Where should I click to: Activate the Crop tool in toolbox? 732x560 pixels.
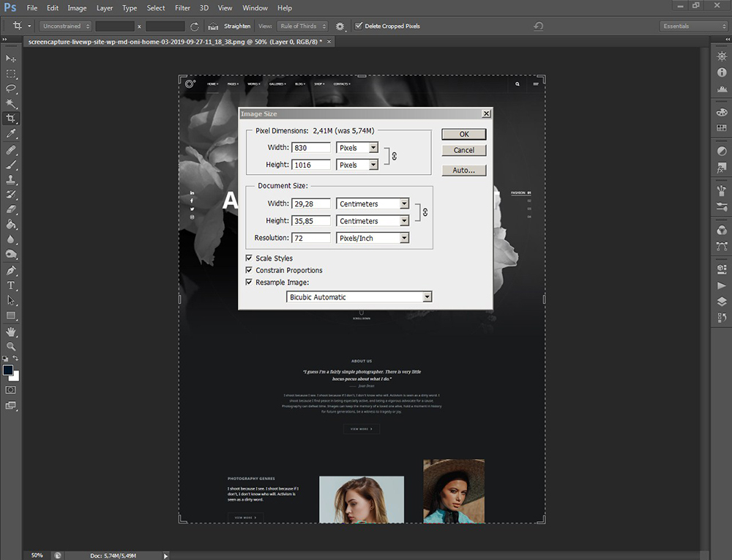pos(10,119)
